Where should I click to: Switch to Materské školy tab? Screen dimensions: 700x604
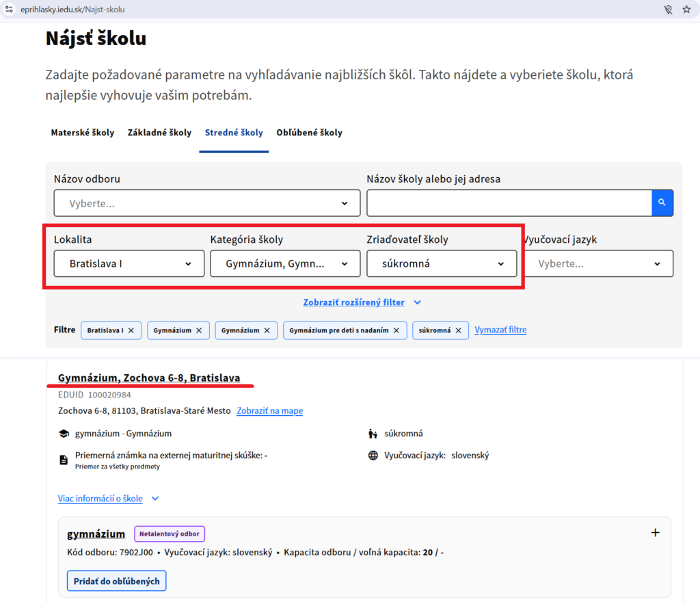(83, 133)
